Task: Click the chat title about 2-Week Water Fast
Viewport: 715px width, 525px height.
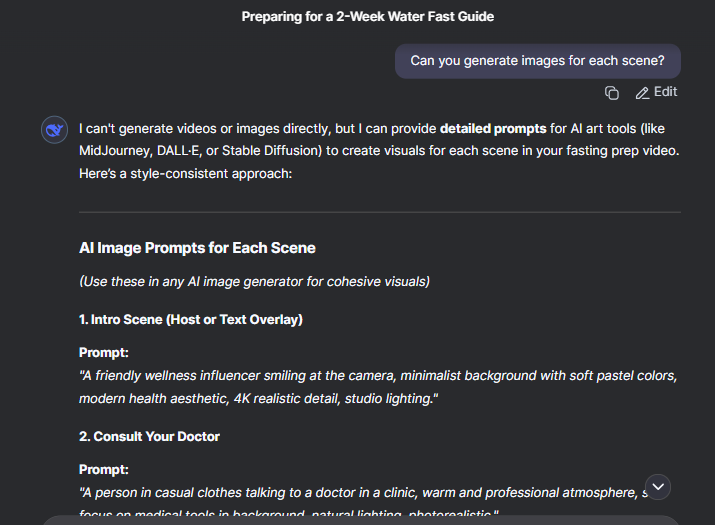Action: coord(368,16)
